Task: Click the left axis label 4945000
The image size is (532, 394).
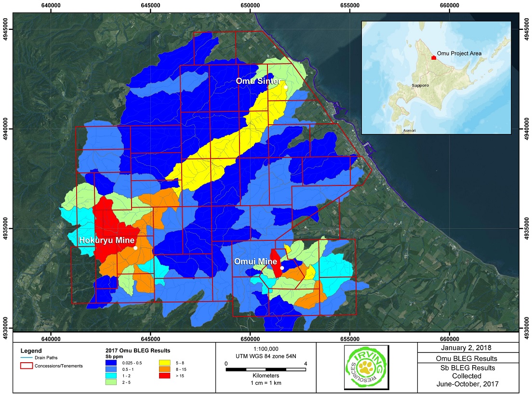Action: click(5, 29)
